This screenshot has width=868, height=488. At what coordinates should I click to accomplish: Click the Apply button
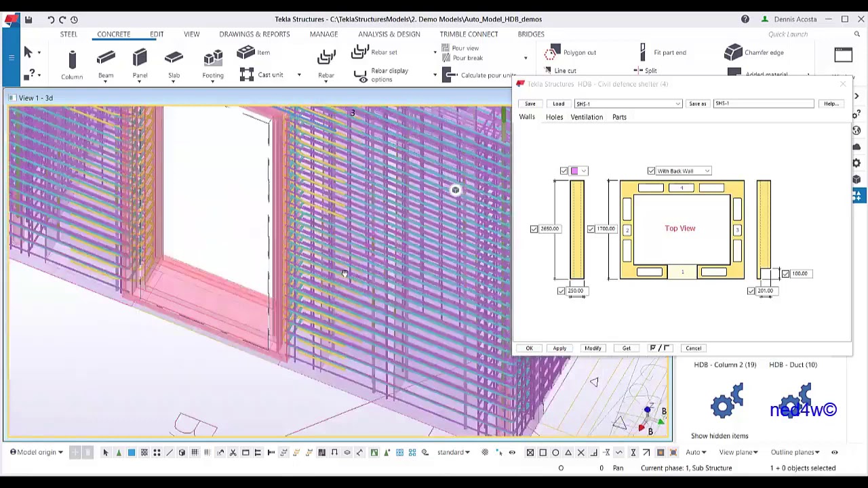[x=559, y=348]
